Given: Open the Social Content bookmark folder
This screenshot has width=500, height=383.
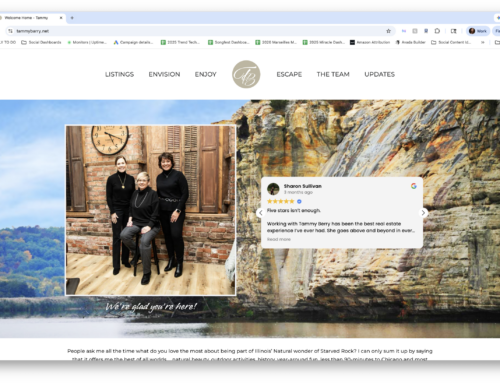Looking at the screenshot, I should pyautogui.click(x=451, y=42).
